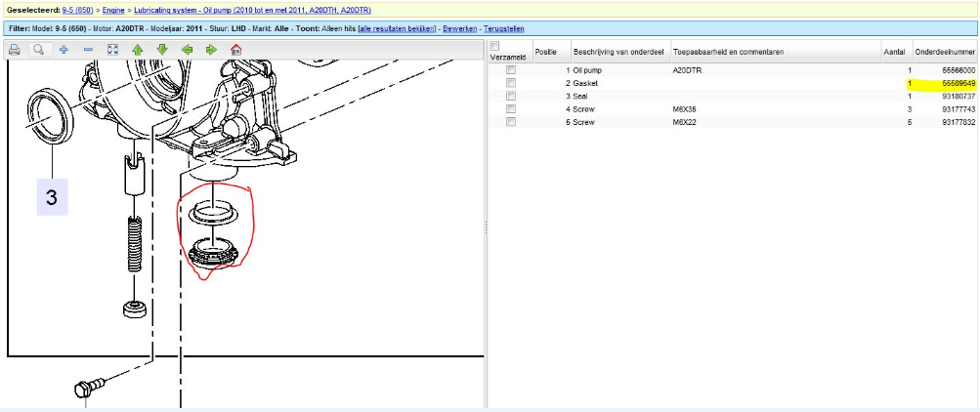Viewport: 980px width, 412px height.
Task: Check the box for Gasket row
Action: tap(510, 84)
